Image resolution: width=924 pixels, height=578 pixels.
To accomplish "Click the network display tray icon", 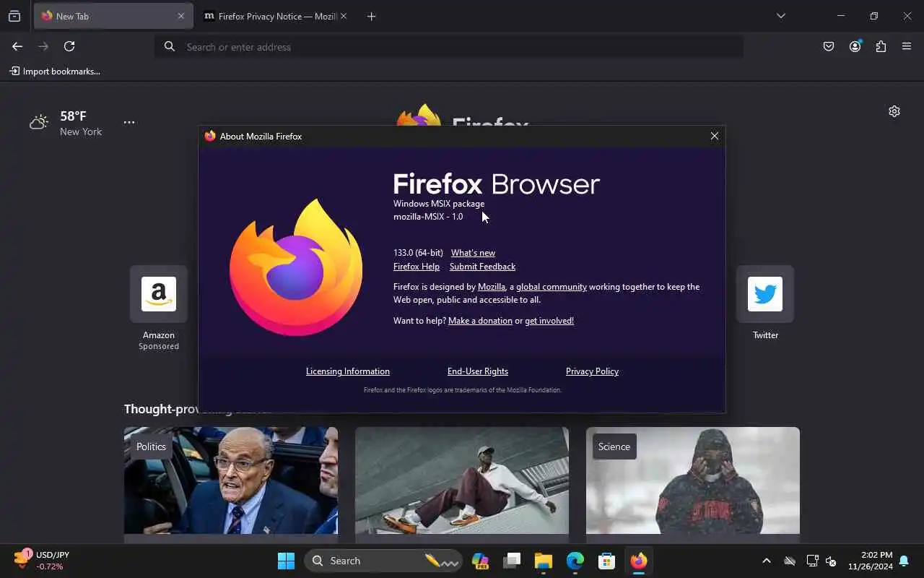I will 812,561.
